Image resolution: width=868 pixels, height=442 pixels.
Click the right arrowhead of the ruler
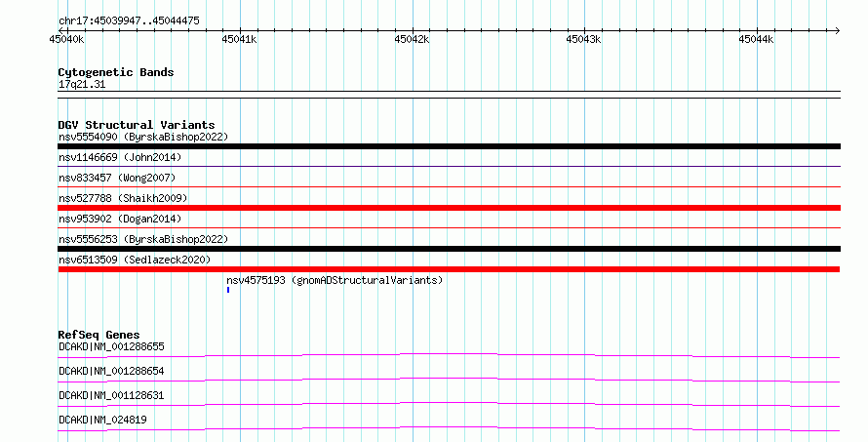tap(838, 30)
